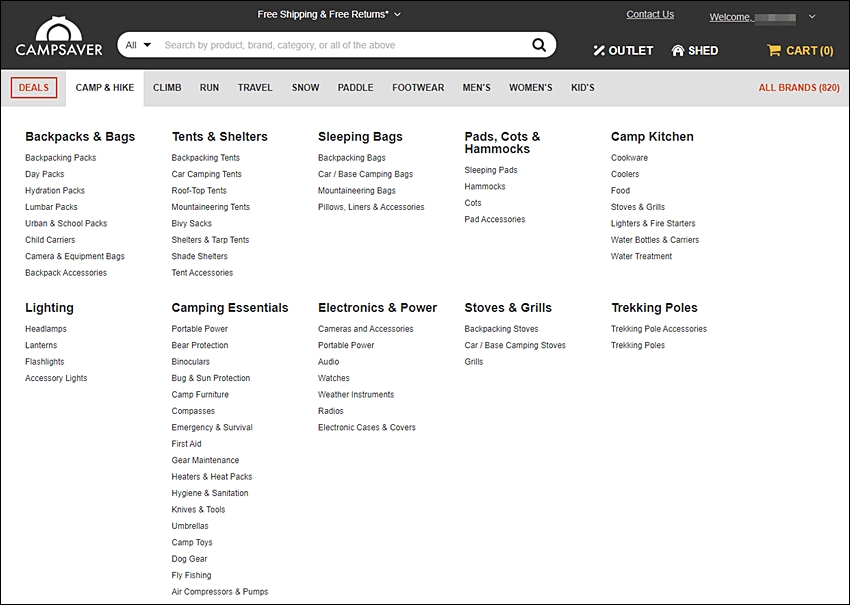Viewport: 850px width, 605px height.
Task: Click the search magnifier icon
Action: click(x=539, y=45)
